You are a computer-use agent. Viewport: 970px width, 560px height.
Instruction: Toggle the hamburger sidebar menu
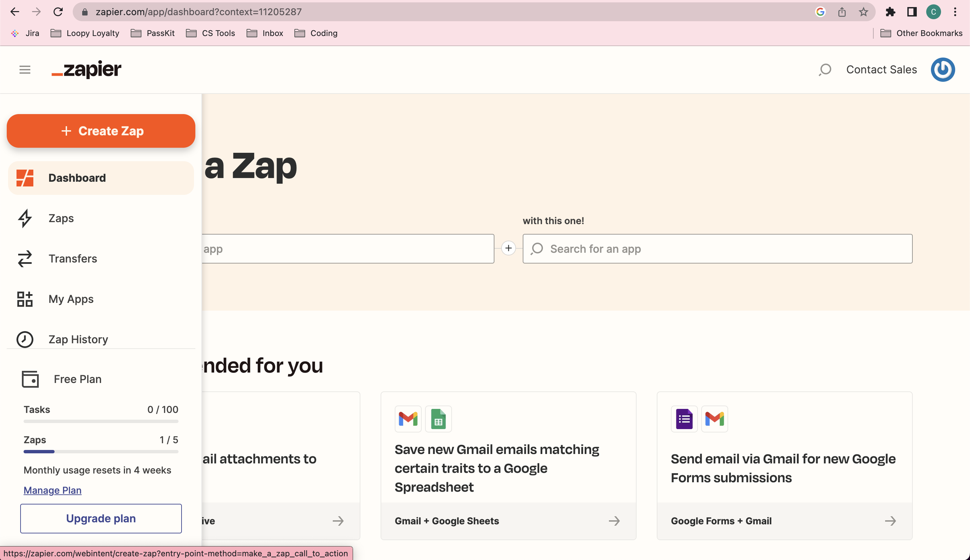pos(25,70)
